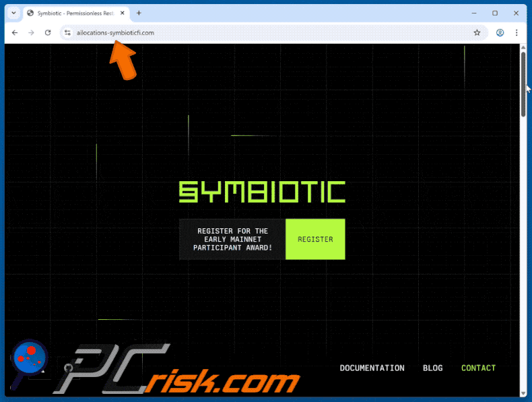Open the Chrome three-dot menu
The image size is (532, 402).
[x=517, y=32]
